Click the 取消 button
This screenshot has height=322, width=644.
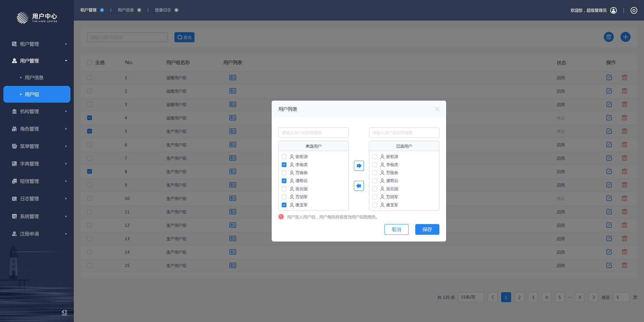(x=396, y=229)
